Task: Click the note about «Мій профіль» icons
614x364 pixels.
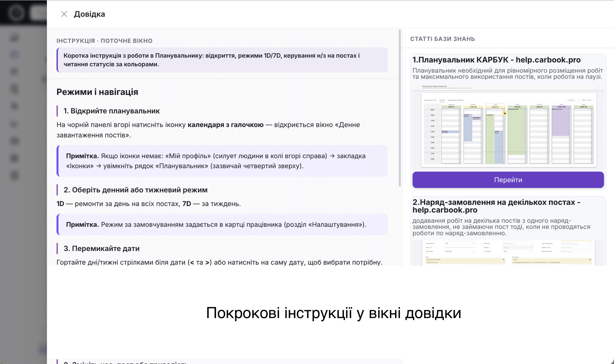Action: pos(222,161)
